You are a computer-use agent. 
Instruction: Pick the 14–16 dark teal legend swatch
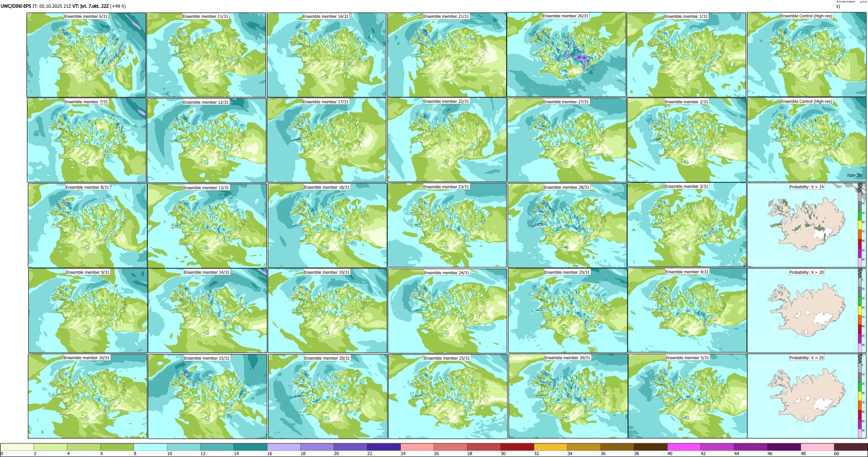coord(250,447)
